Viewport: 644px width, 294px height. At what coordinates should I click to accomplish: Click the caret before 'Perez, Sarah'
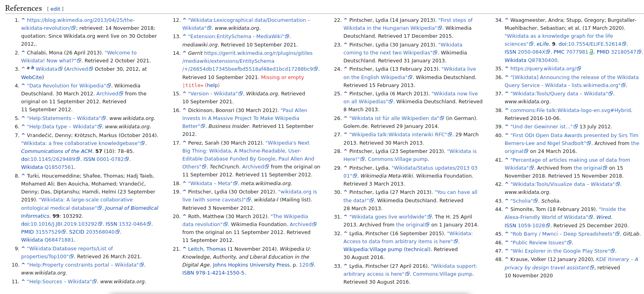(x=184, y=143)
